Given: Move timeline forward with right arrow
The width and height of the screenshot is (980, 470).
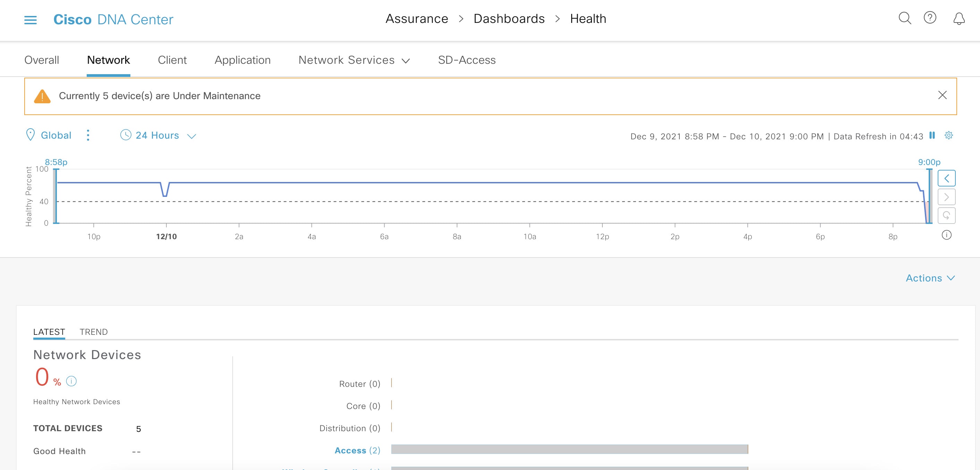Looking at the screenshot, I should click(946, 197).
